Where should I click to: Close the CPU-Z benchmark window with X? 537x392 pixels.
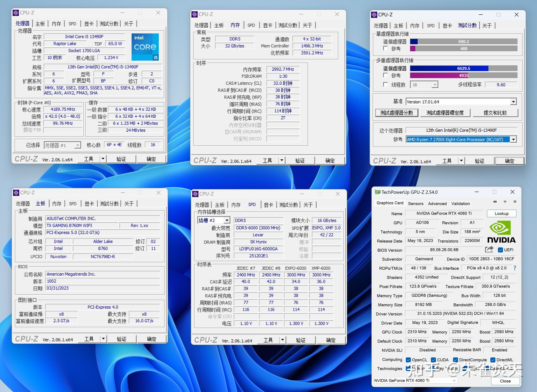(517, 15)
